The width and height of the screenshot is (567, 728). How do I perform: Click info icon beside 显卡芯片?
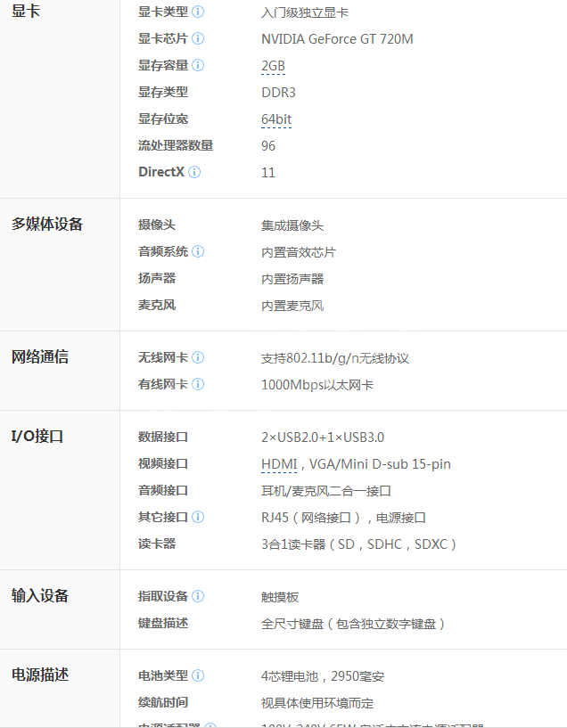(198, 38)
